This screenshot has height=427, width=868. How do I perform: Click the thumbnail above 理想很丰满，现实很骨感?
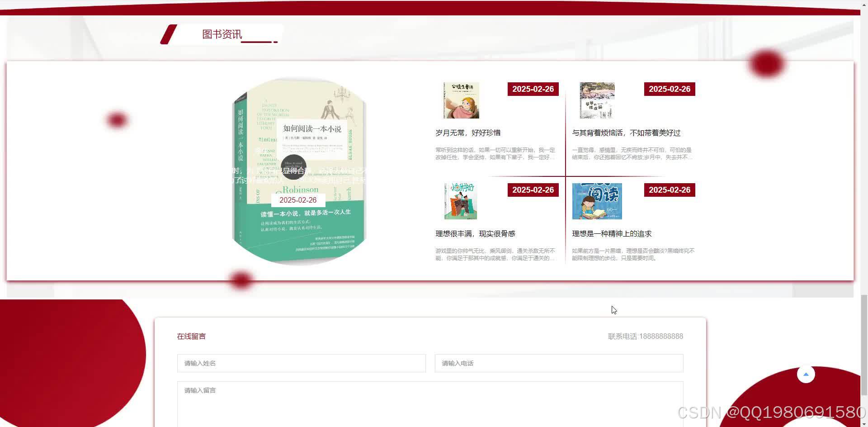[460, 201]
